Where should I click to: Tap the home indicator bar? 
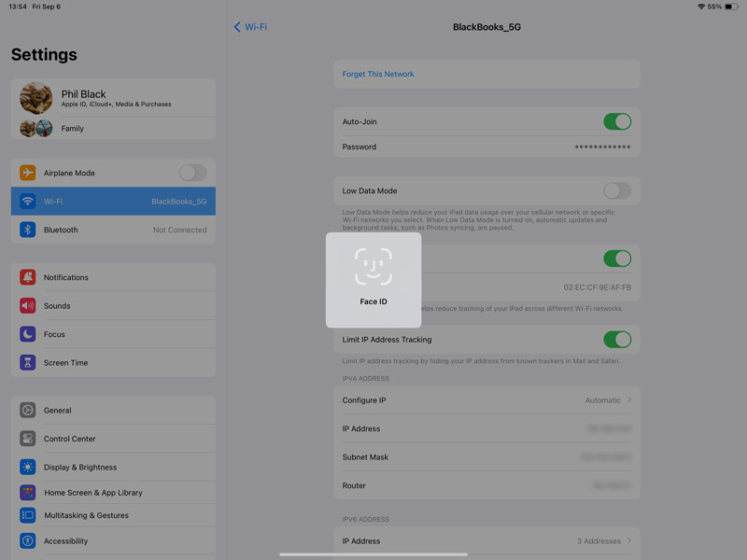[x=373, y=554]
